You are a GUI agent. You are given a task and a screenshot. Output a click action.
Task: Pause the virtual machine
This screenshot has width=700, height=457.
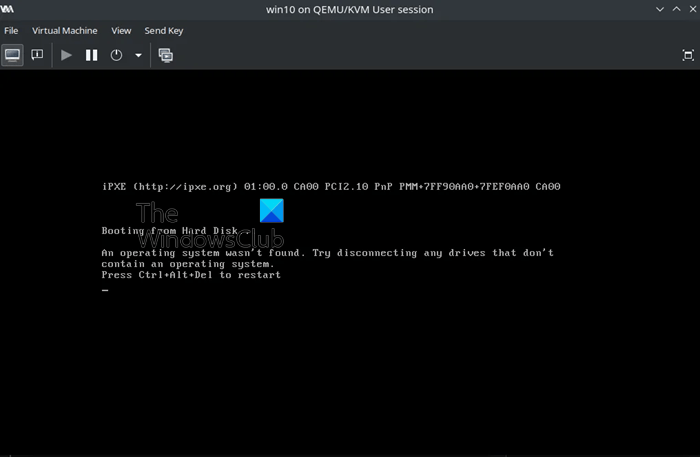point(92,55)
